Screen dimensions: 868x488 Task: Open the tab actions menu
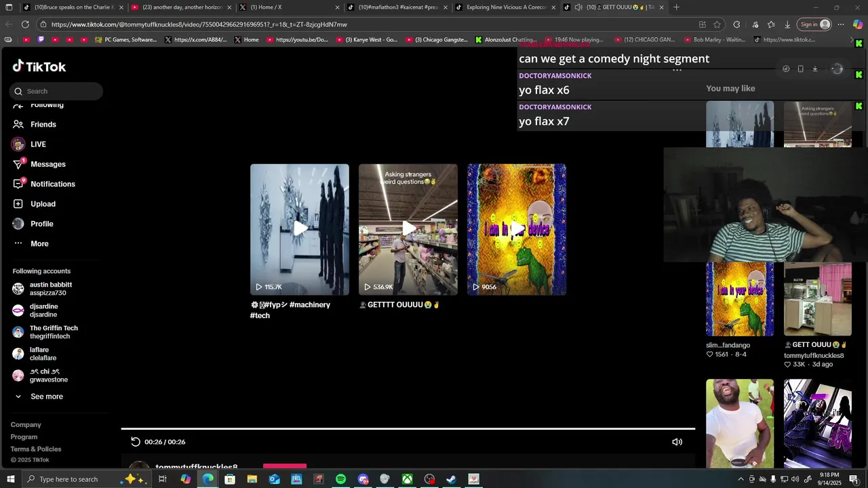(9, 7)
